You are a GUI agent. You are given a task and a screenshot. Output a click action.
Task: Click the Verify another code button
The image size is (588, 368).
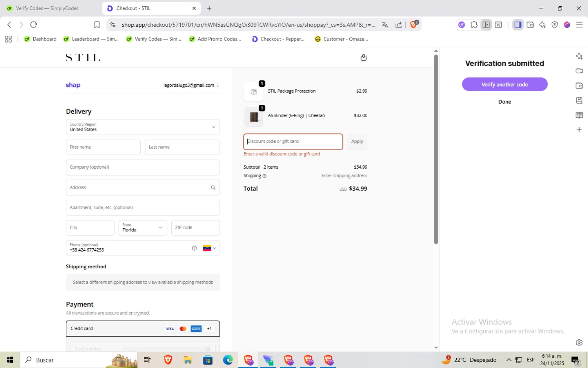click(x=505, y=84)
